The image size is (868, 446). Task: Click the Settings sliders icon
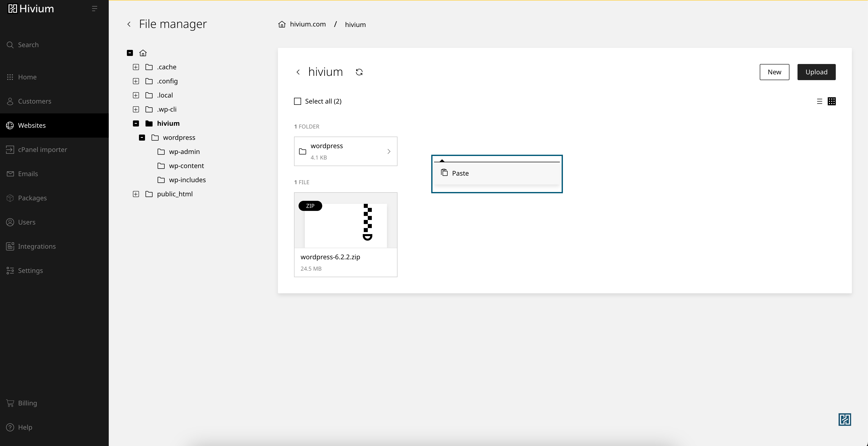[10, 271]
